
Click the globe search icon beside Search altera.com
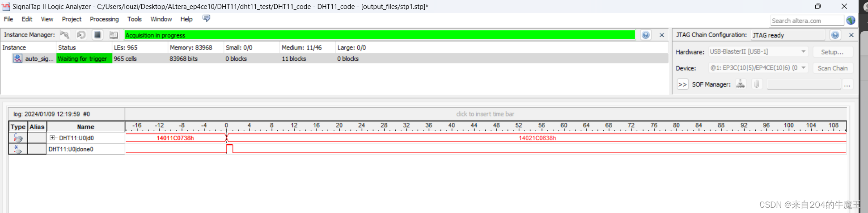[851, 21]
